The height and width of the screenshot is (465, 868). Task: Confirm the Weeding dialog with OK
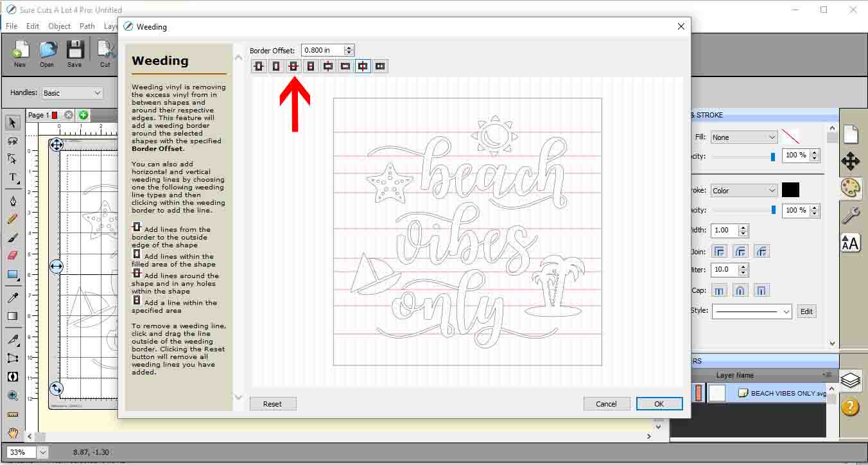coord(659,404)
